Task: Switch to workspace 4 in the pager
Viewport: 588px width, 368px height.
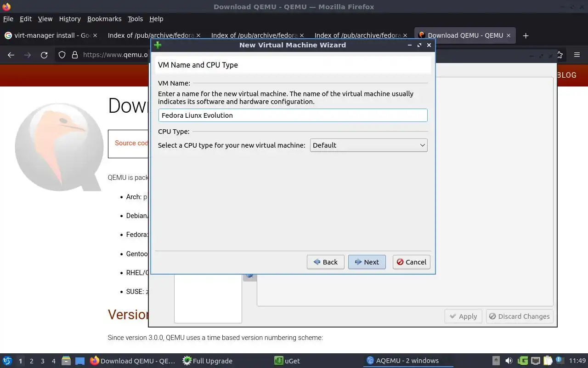Action: 54,361
